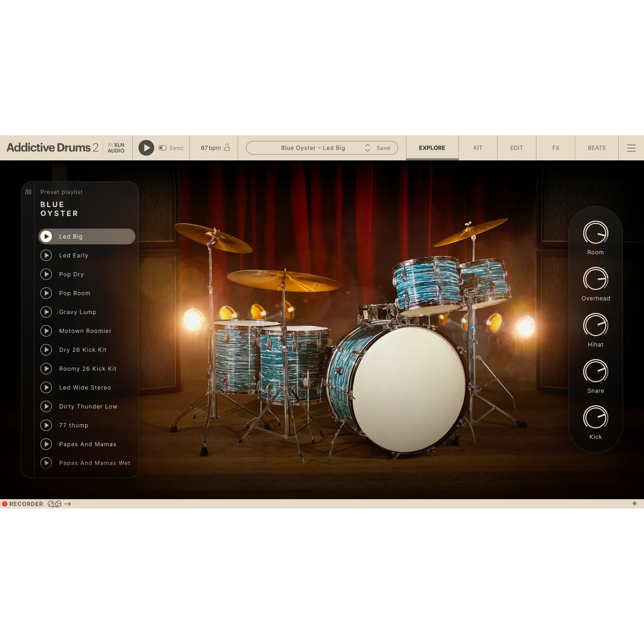
Task: Play the Led Wide Stereo preset
Action: click(x=46, y=387)
